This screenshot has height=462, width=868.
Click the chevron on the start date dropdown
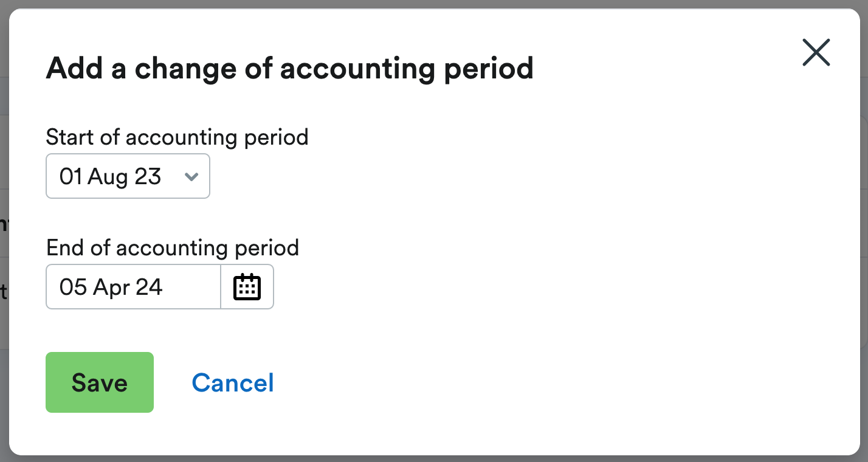point(191,176)
